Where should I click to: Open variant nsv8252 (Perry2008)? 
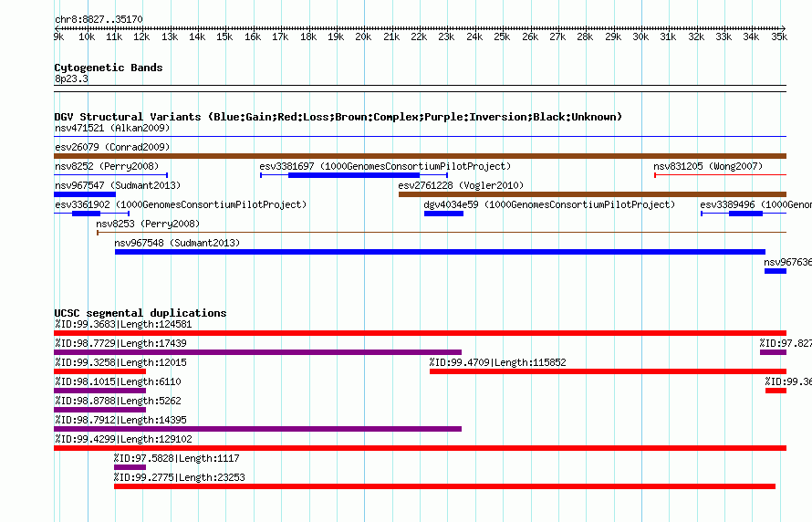pos(107,166)
